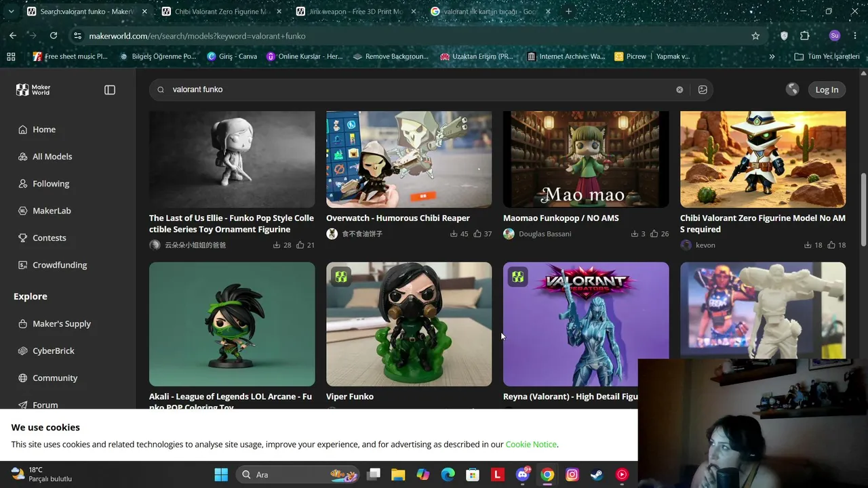This screenshot has width=868, height=488.
Task: Click the Log In button
Action: (827, 89)
